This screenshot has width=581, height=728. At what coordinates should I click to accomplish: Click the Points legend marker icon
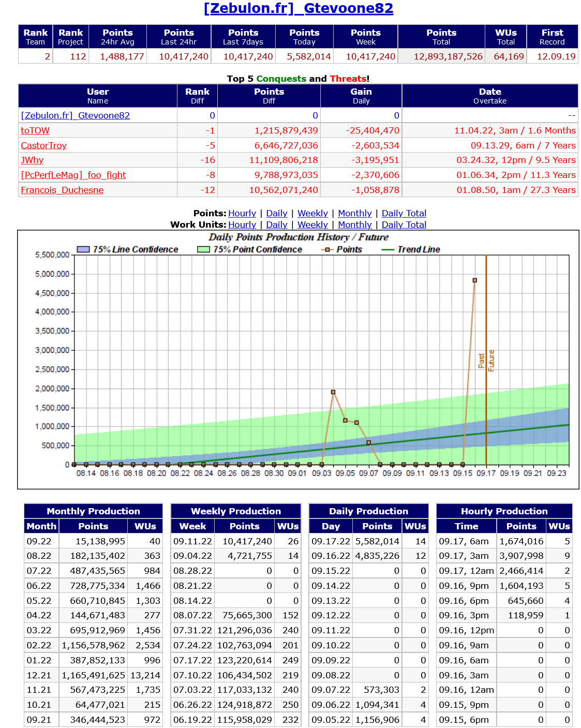pos(327,249)
